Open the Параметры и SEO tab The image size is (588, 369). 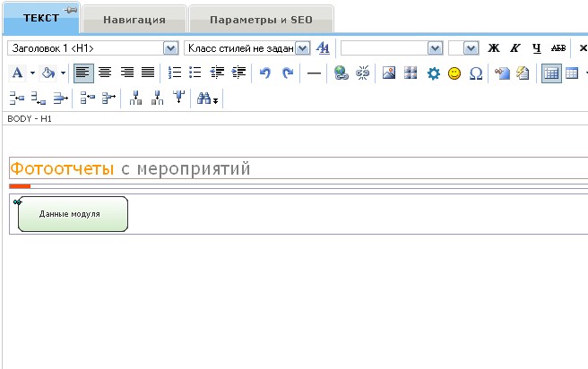click(259, 19)
